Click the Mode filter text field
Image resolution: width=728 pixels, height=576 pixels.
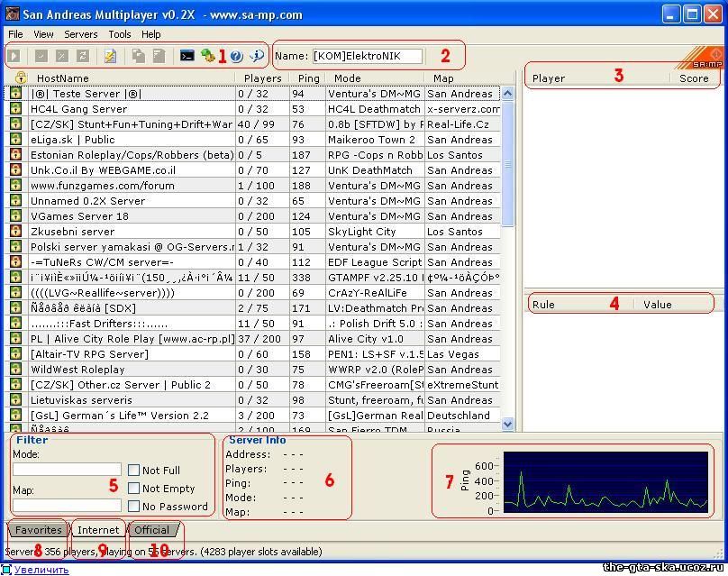click(67, 469)
